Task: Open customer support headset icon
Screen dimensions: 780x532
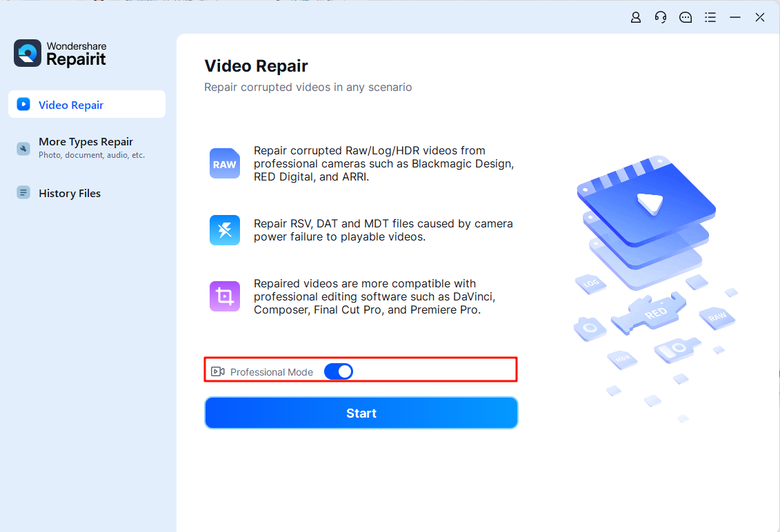Action: click(x=661, y=18)
